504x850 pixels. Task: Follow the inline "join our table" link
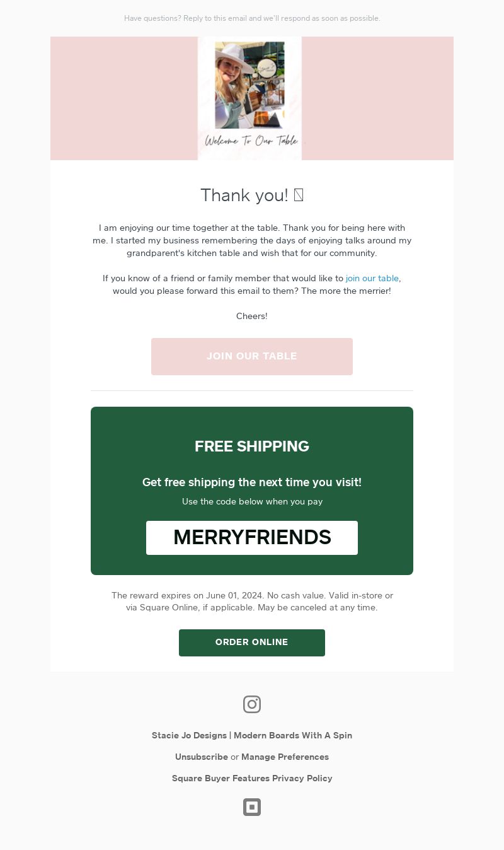tap(372, 278)
